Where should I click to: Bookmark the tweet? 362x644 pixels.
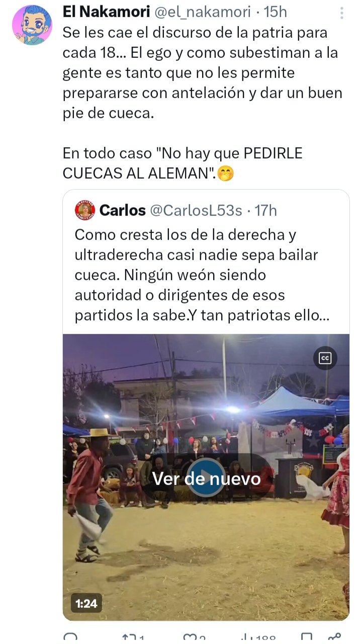pyautogui.click(x=307, y=638)
